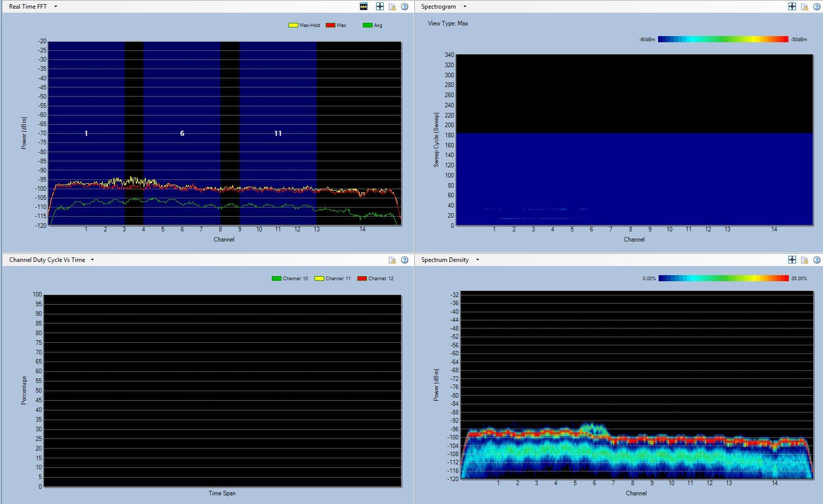Open help for Channel Duty Cycle panel

pos(405,260)
